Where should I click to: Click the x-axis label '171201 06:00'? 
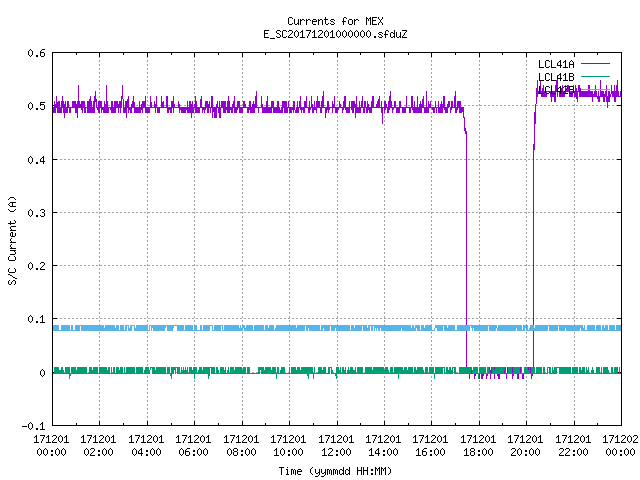[x=193, y=446]
